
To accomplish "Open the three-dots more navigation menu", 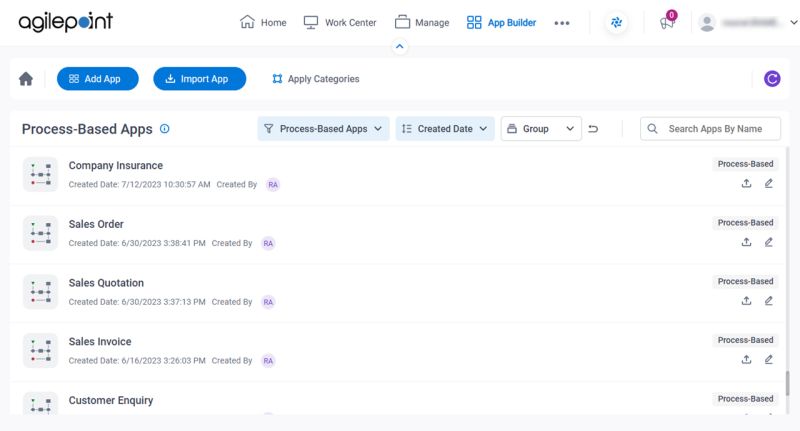I will pos(562,23).
